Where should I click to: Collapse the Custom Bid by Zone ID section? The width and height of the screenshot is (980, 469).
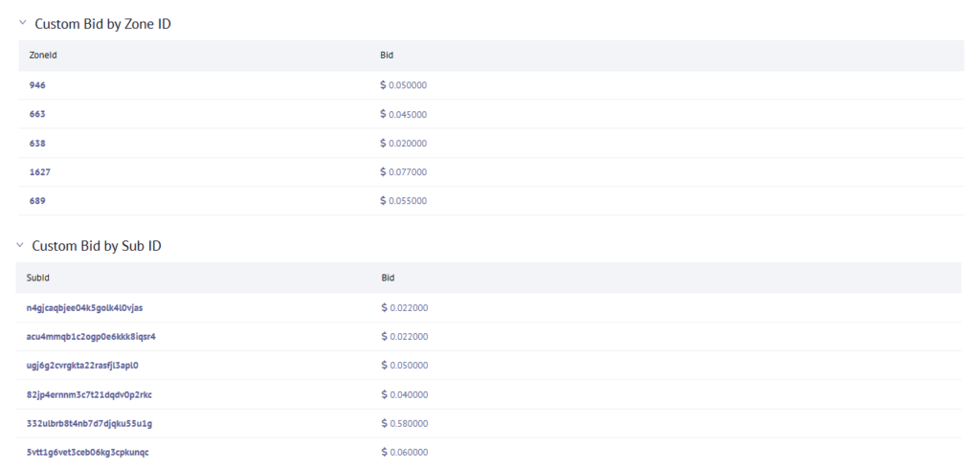point(22,23)
